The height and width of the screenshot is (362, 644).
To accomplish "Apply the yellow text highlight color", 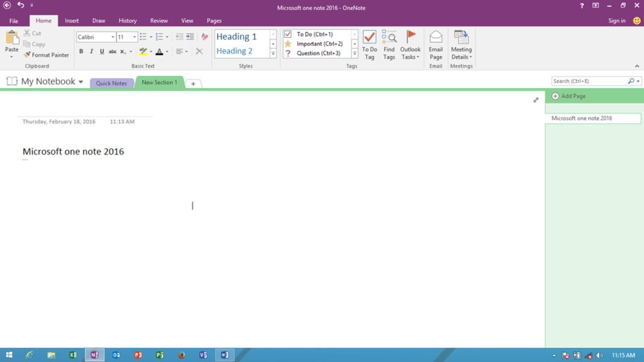I will (x=143, y=52).
